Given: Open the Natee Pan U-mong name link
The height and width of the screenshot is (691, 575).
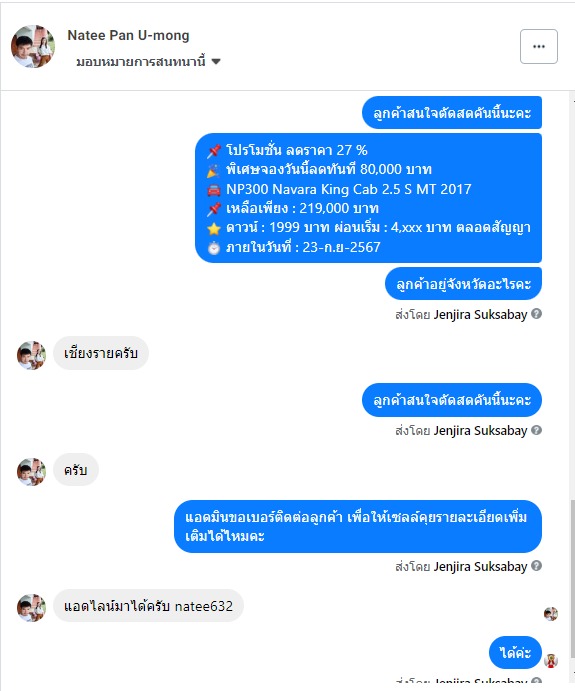Looking at the screenshot, I should (128, 35).
